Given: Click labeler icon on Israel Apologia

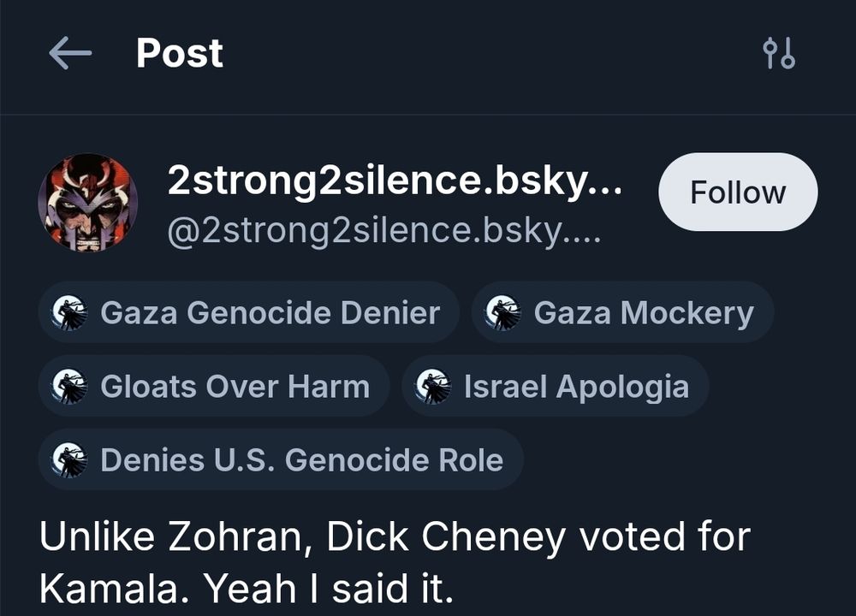Looking at the screenshot, I should click(x=433, y=387).
